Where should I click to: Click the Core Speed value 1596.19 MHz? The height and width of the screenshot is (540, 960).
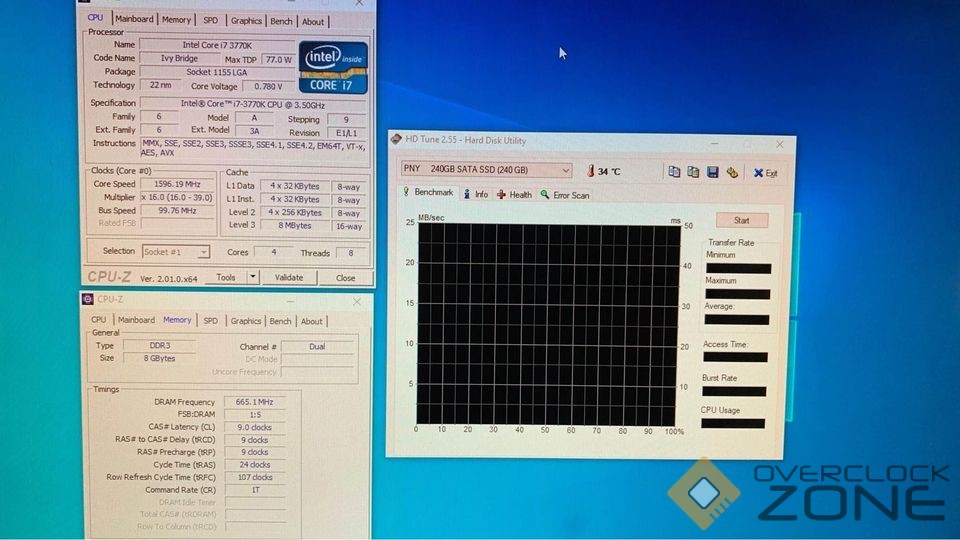[177, 184]
